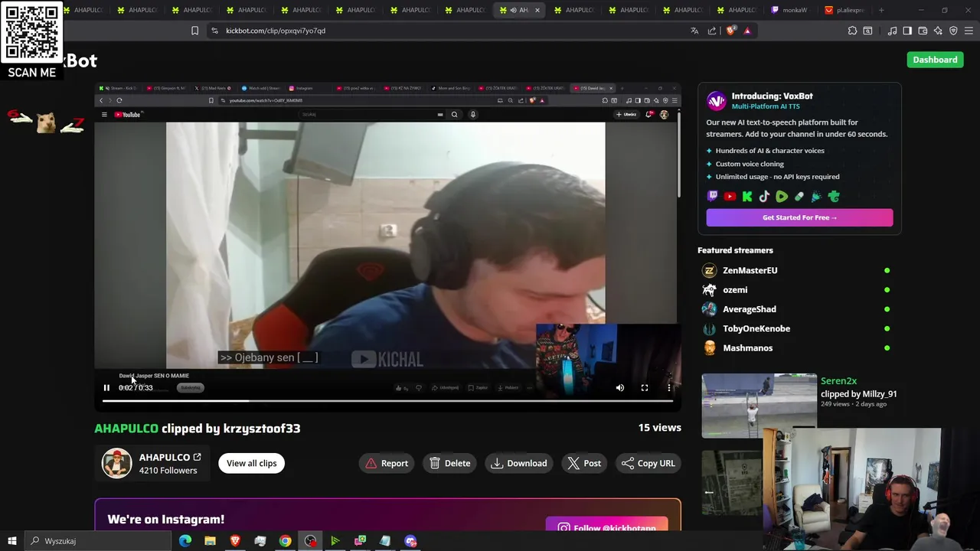Open the Brave Wallet icon
This screenshot has height=551, width=980.
pyautogui.click(x=923, y=31)
